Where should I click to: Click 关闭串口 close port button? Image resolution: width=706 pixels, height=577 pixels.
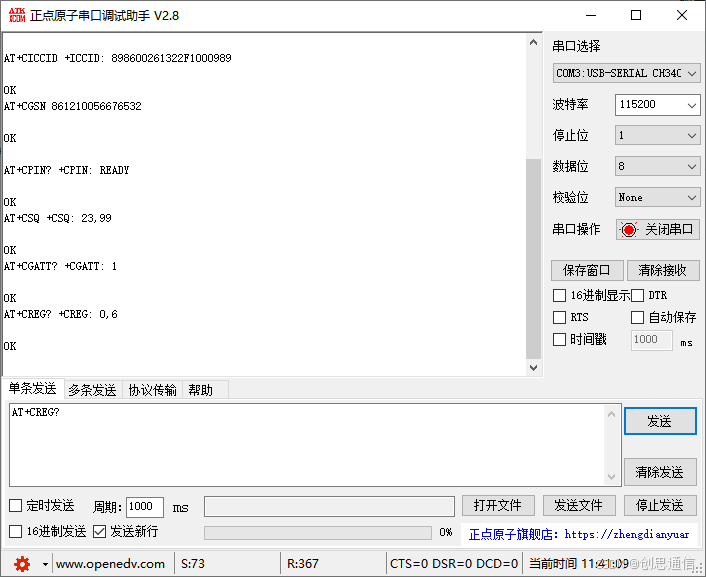[x=657, y=230]
